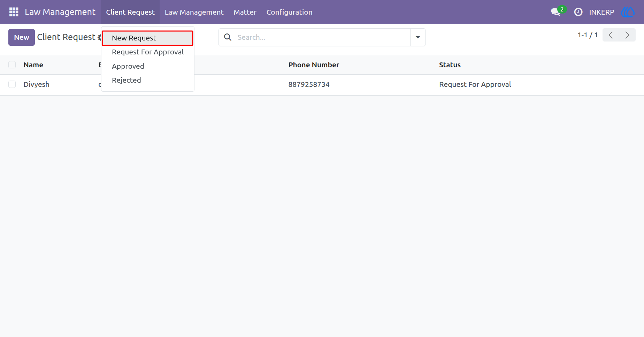This screenshot has width=644, height=337.
Task: Go to previous page arrow
Action: [611, 35]
